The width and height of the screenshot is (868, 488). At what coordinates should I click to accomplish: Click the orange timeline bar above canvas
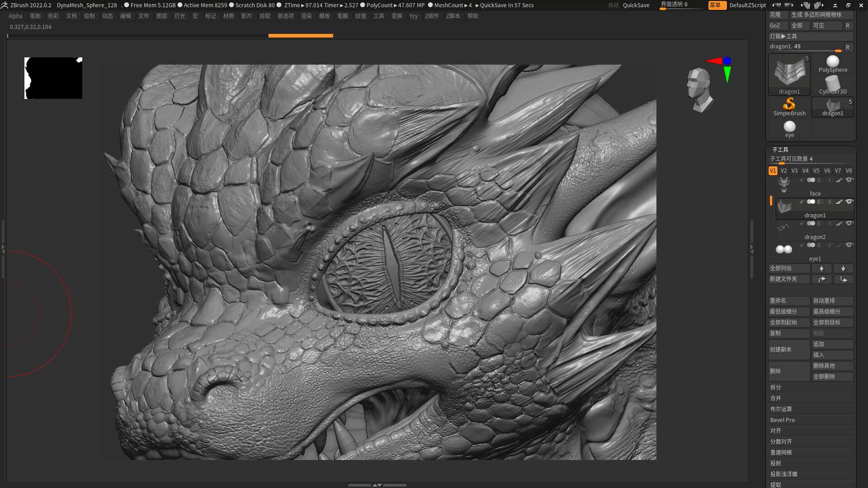pos(301,35)
